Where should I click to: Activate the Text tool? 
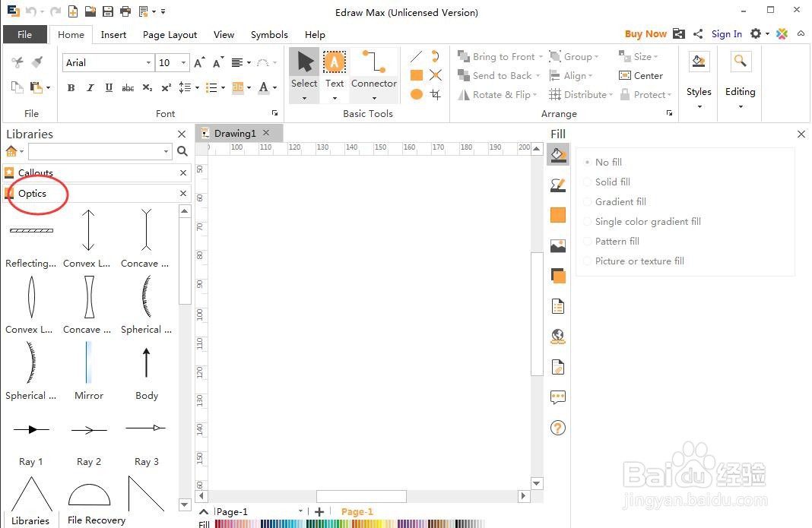[x=335, y=75]
